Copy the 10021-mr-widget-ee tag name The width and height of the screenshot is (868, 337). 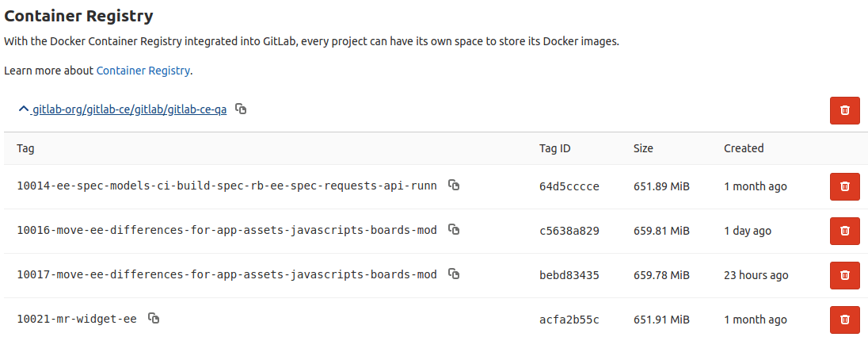tap(154, 319)
